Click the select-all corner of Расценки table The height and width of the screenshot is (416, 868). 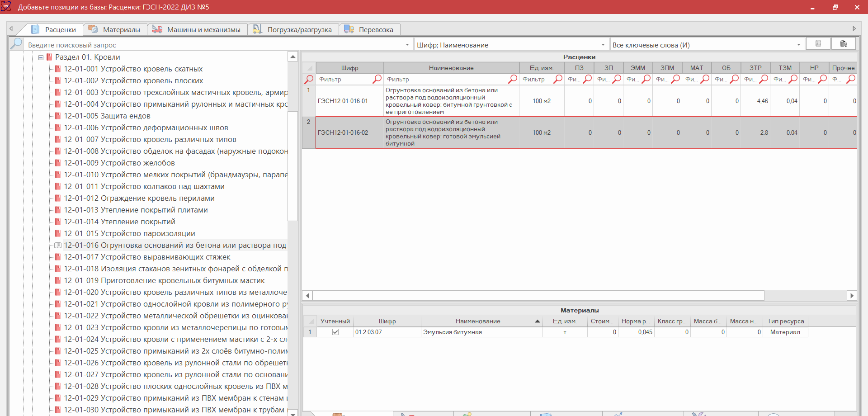[309, 68]
